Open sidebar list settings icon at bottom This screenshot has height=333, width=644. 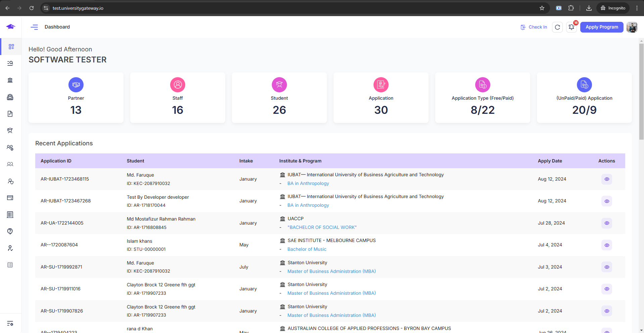point(10,323)
